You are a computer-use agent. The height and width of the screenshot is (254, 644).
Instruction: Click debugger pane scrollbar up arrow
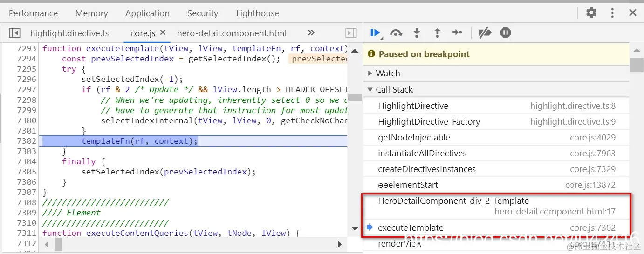pos(637,49)
